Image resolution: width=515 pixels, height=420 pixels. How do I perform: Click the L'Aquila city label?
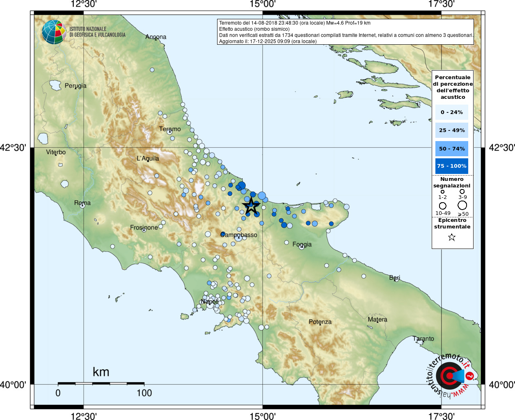point(148,158)
